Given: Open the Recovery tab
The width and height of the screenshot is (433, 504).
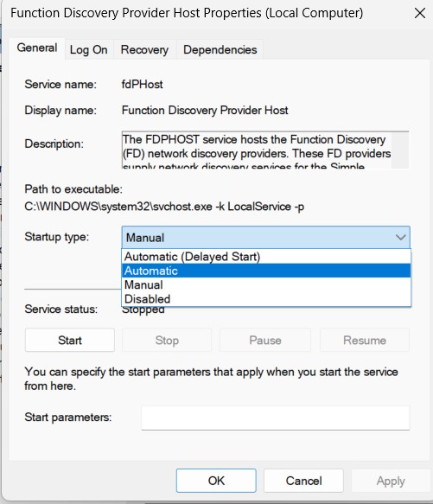Looking at the screenshot, I should [x=144, y=50].
